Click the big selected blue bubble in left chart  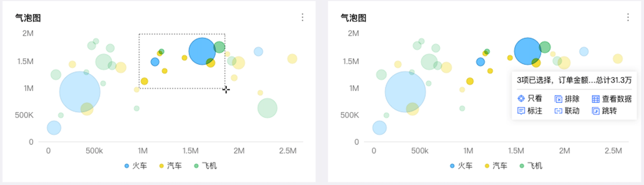coord(202,51)
